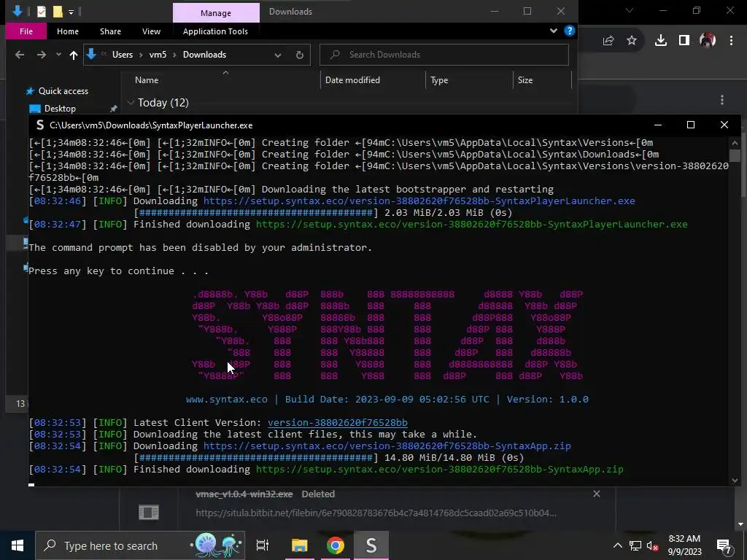
Task: Open Task View on taskbar
Action: [x=262, y=545]
